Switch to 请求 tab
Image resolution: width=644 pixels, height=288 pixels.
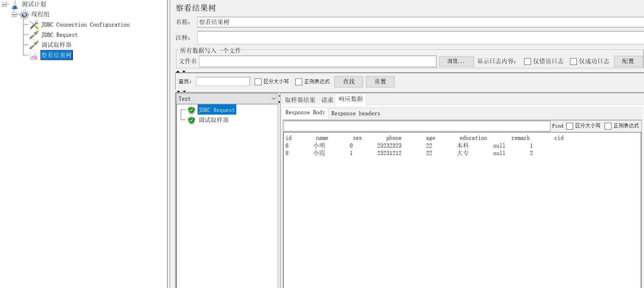pyautogui.click(x=327, y=100)
